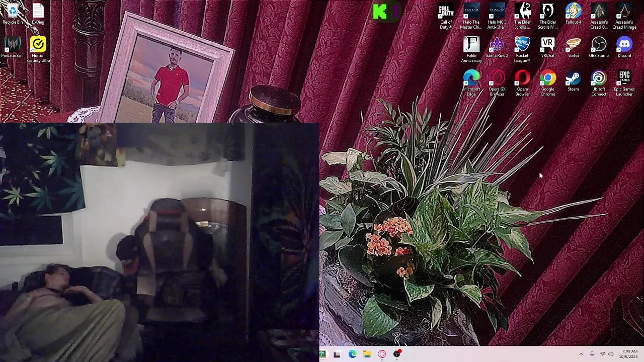
Task: Launch Call of Duty desktop shortcut
Action: [x=446, y=16]
